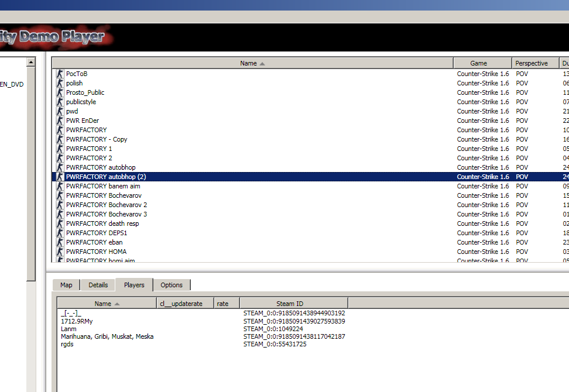This screenshot has width=569, height=392.
Task: Click icon next to PWRFACTORY banem aim
Action: click(x=60, y=186)
